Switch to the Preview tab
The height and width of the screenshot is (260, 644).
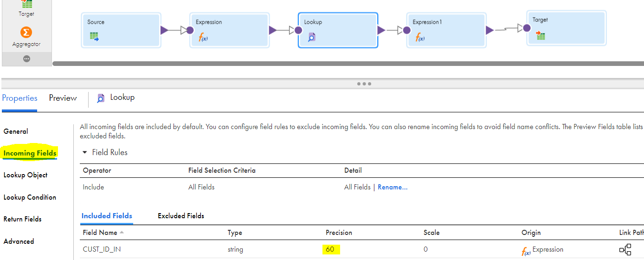coord(63,98)
